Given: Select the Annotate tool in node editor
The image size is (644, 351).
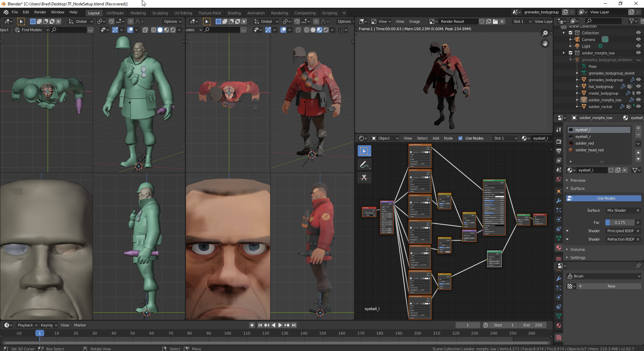Looking at the screenshot, I should click(364, 164).
